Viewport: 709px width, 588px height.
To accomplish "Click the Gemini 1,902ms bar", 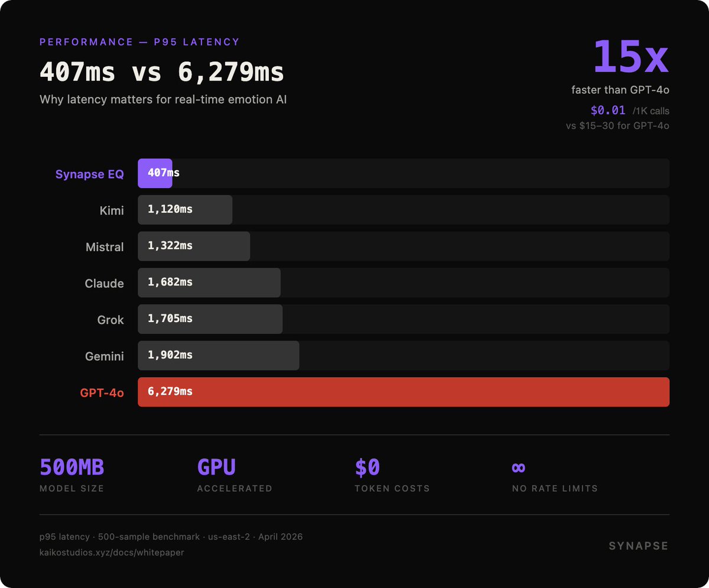I will 219,356.
